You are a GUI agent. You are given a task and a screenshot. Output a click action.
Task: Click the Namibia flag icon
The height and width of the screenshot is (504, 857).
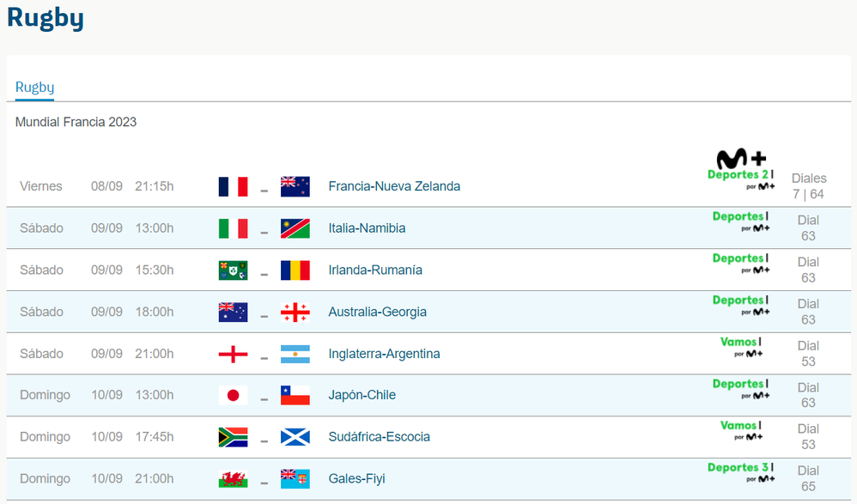click(x=295, y=228)
